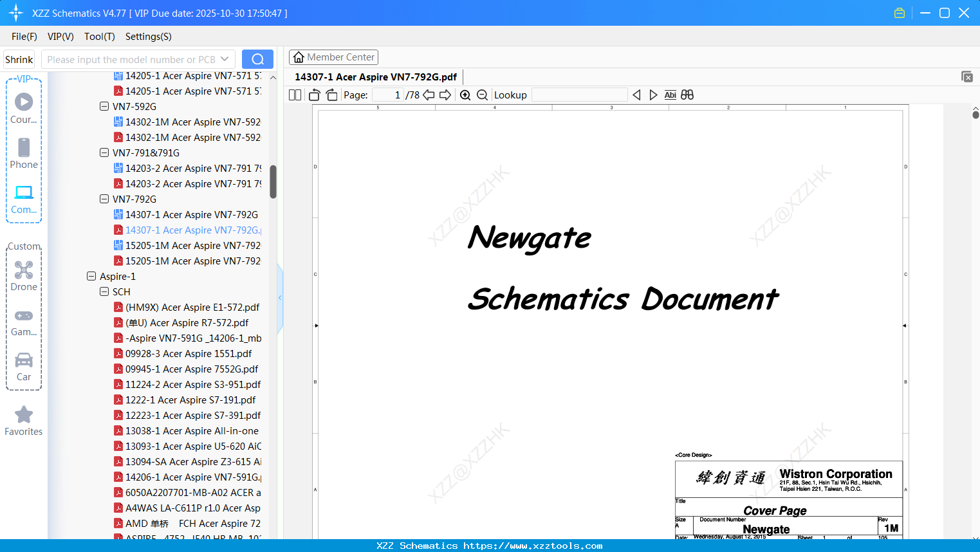
Task: Rotate the page counterclockwise
Action: point(314,95)
